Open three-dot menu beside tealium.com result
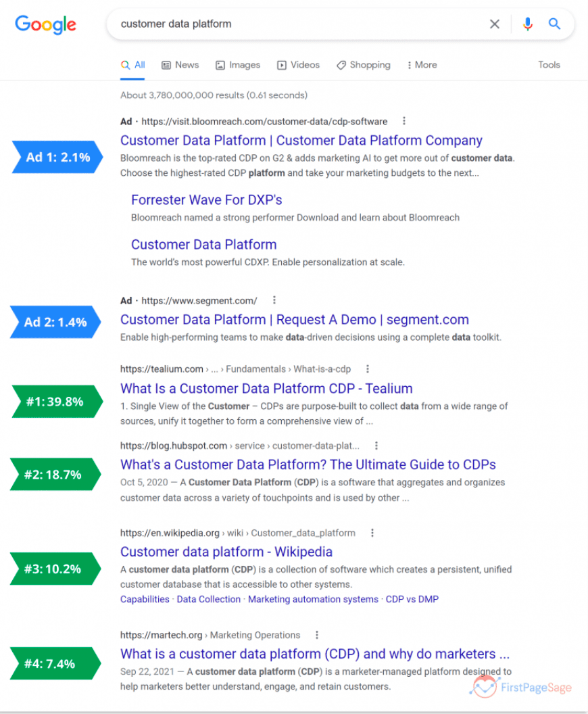Image resolution: width=588 pixels, height=714 pixels. [x=367, y=369]
